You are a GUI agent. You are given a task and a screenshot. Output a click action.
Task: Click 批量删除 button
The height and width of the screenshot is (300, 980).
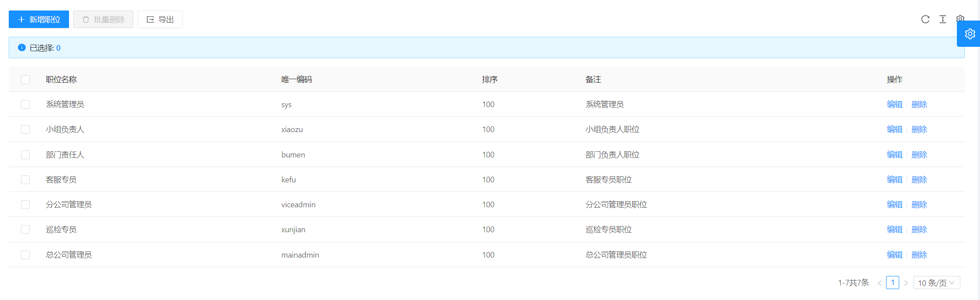[103, 19]
